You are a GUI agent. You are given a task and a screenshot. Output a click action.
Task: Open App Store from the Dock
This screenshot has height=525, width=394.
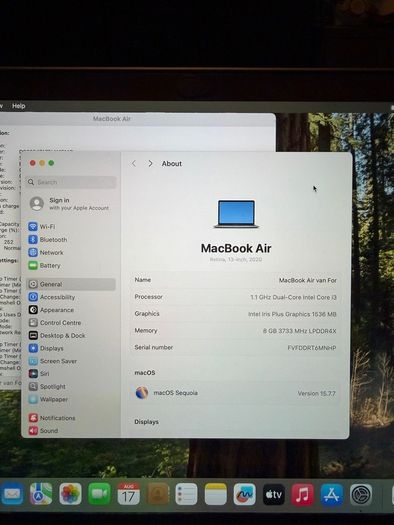332,494
